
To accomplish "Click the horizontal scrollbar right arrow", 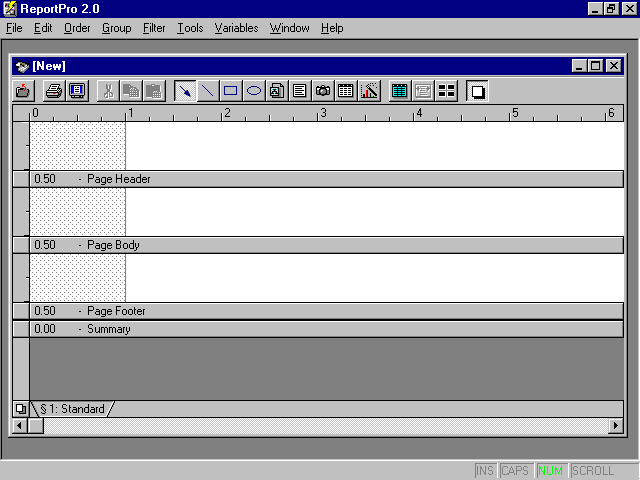I will (x=616, y=426).
